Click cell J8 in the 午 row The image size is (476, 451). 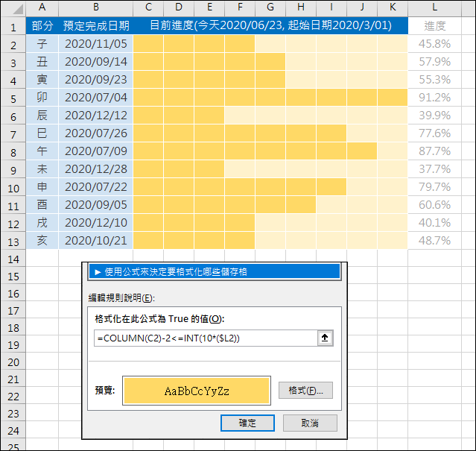tap(362, 151)
